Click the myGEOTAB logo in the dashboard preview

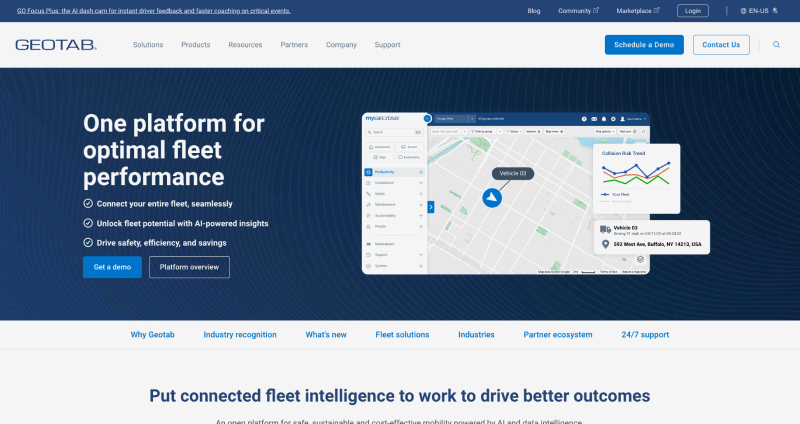tap(383, 118)
